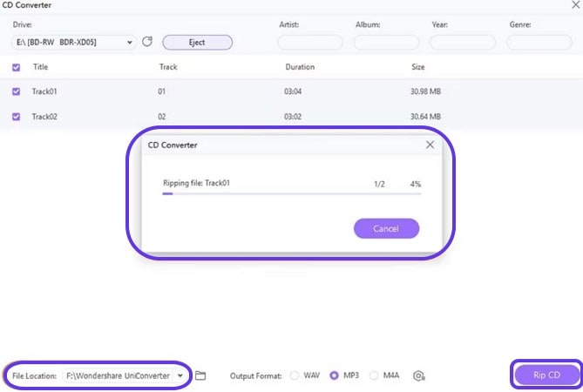Viewport: 583px width, 392px height.
Task: Click the 03:04 duration cell
Action: point(293,91)
